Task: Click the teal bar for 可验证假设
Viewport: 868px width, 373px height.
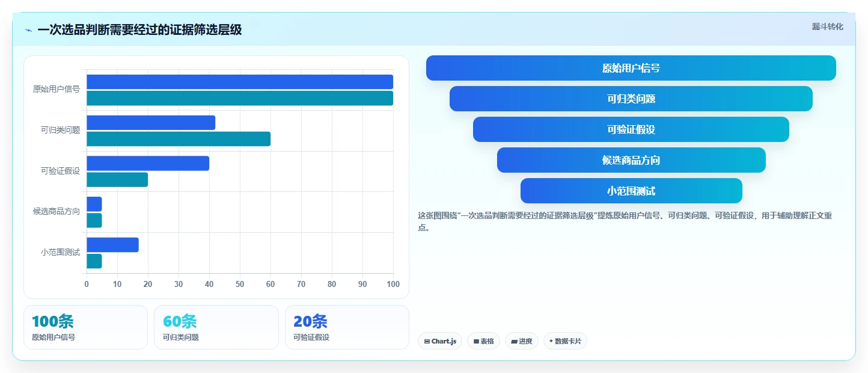Action: coord(117,179)
